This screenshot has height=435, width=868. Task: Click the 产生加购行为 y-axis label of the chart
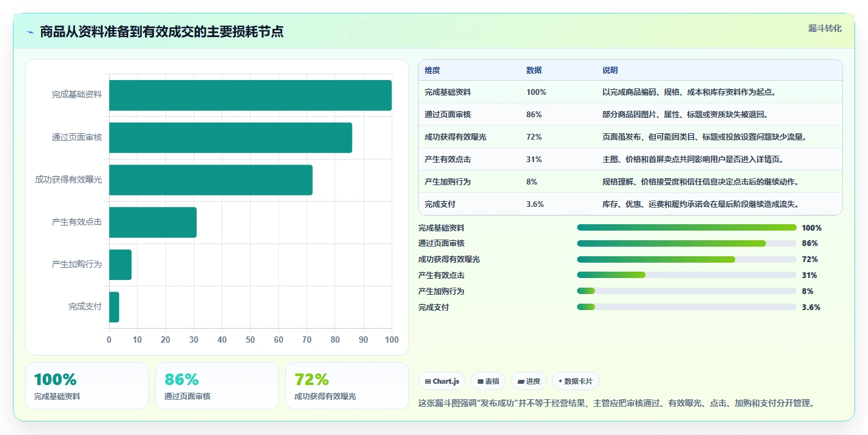77,265
